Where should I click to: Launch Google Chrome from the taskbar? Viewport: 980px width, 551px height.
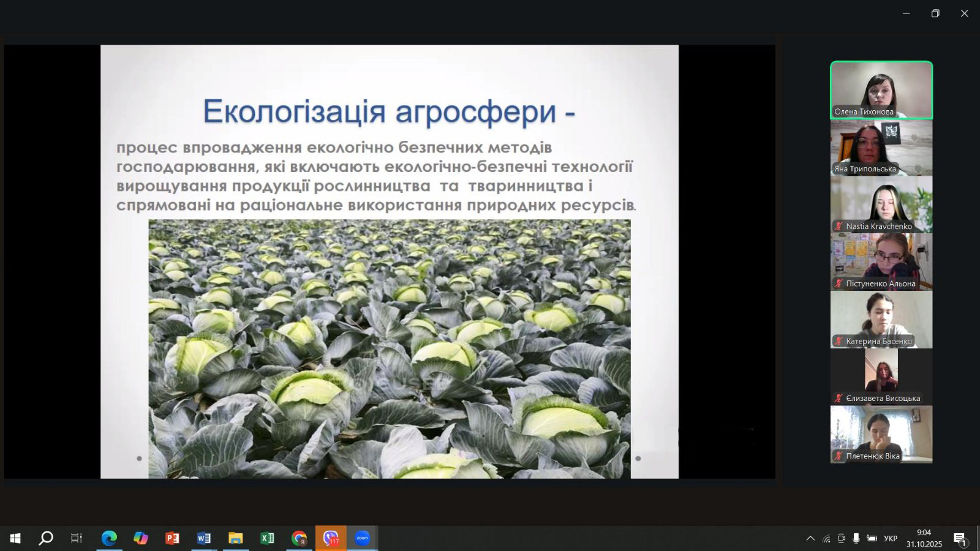click(x=299, y=538)
